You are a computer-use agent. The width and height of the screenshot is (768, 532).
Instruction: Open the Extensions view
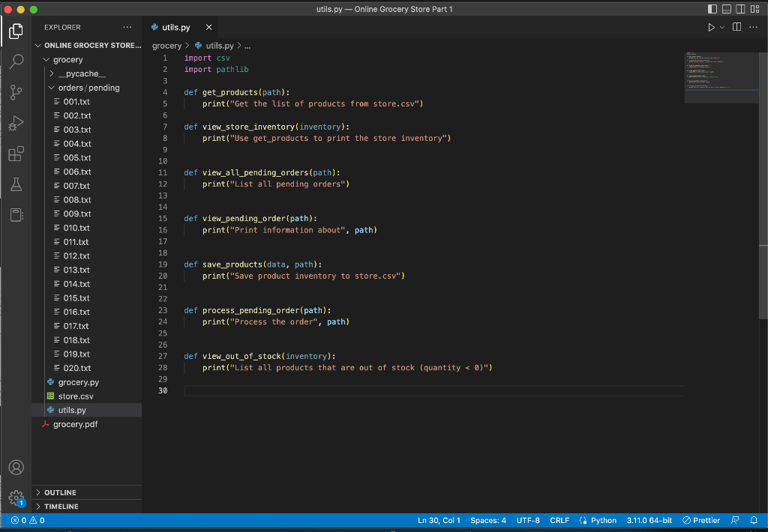tap(16, 153)
